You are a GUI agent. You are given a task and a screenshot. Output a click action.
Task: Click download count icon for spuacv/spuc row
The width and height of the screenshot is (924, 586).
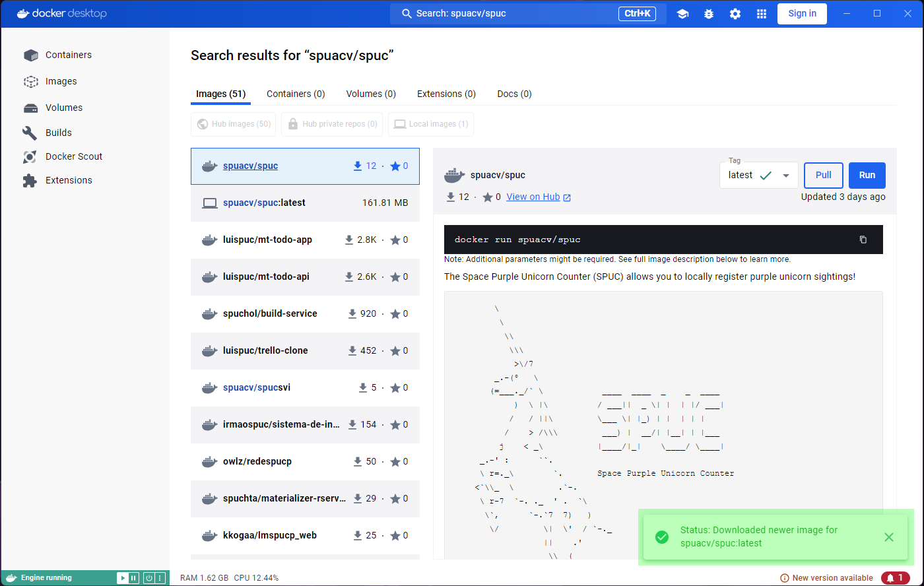click(358, 166)
